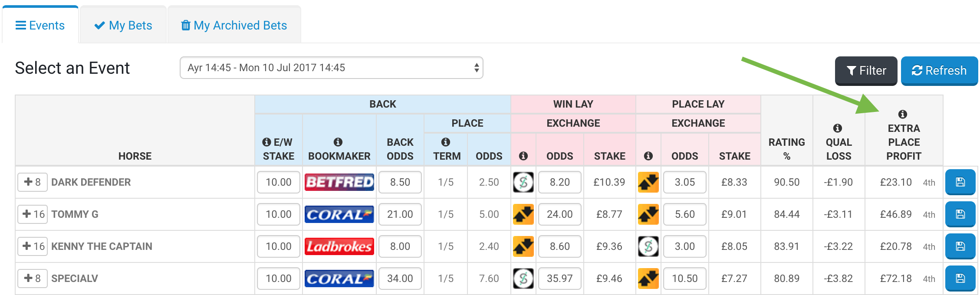Click Dark Defender's E/W stake field

(278, 182)
